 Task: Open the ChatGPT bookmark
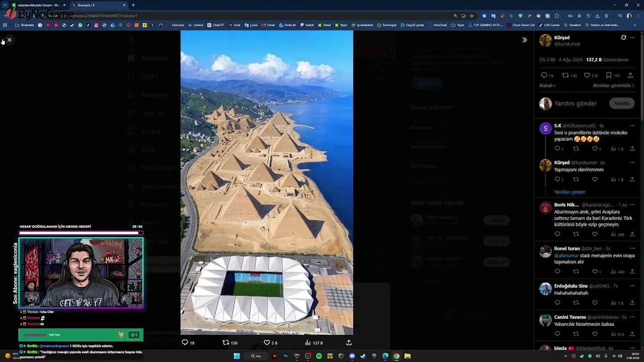click(215, 25)
